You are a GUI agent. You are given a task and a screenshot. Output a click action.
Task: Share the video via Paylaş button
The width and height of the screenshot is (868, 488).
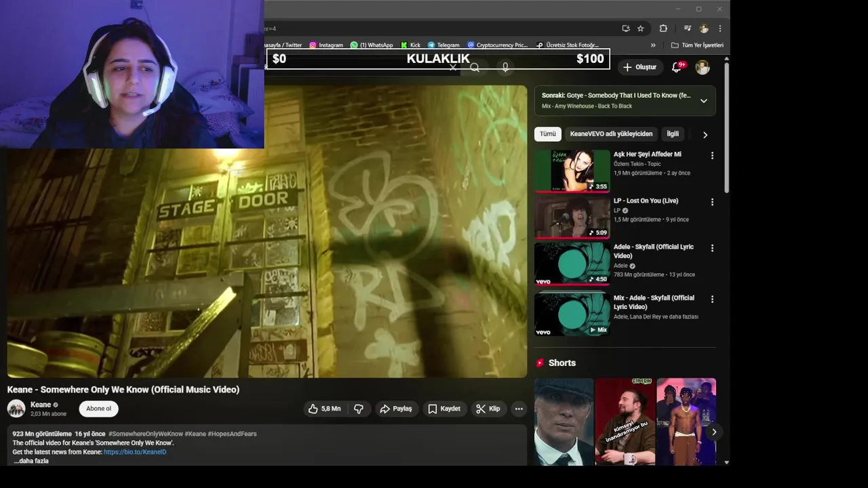point(396,409)
